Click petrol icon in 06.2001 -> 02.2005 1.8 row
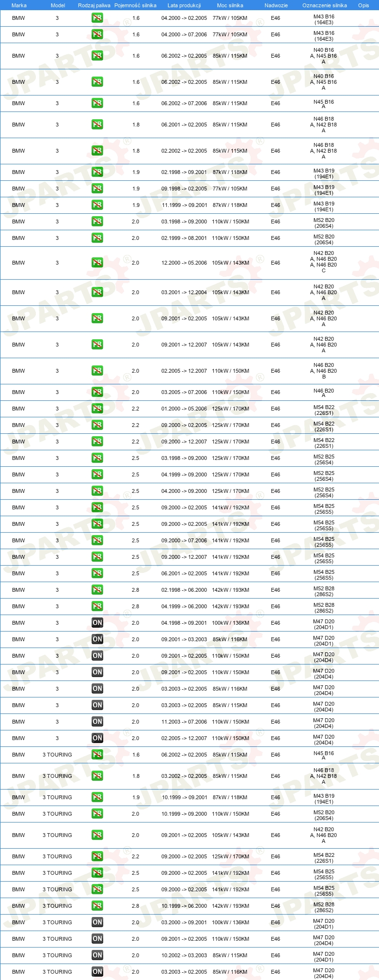This screenshot has width=379, height=980. click(97, 125)
